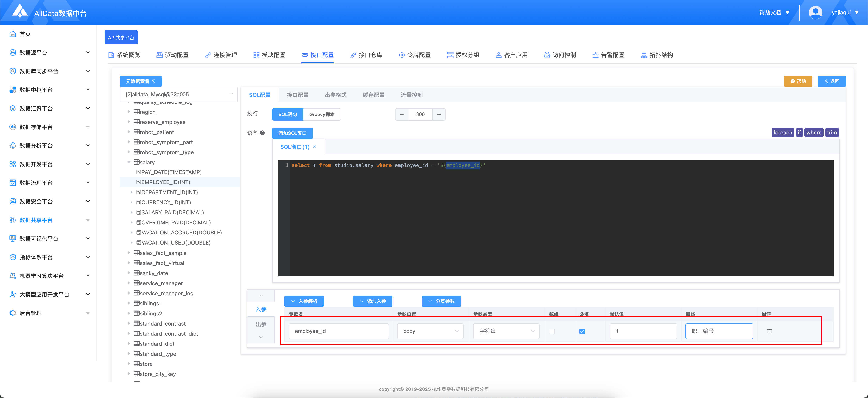Switch to the 出参格式 tab

[335, 95]
